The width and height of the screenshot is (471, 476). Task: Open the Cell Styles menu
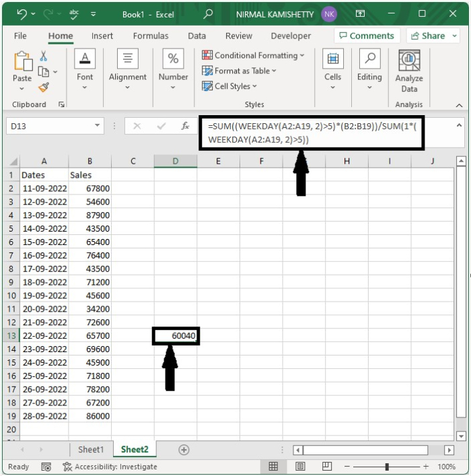click(229, 86)
